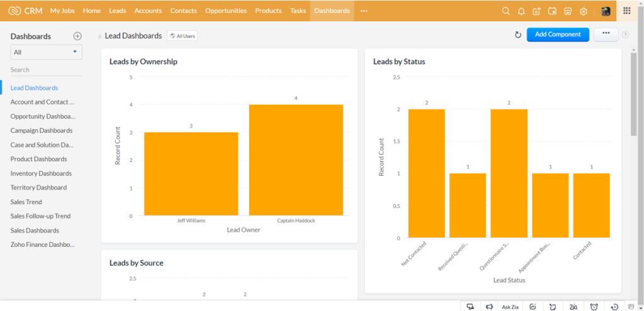
Task: Expand the more modules ellipsis in navbar
Action: point(364,11)
